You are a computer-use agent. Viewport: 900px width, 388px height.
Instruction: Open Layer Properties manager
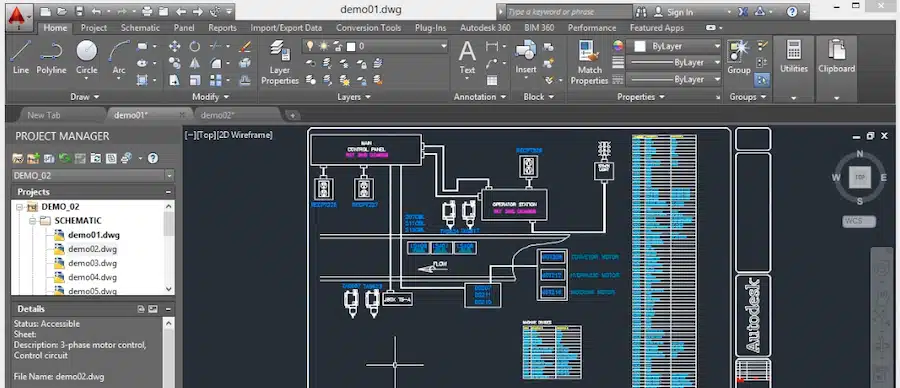tap(280, 63)
